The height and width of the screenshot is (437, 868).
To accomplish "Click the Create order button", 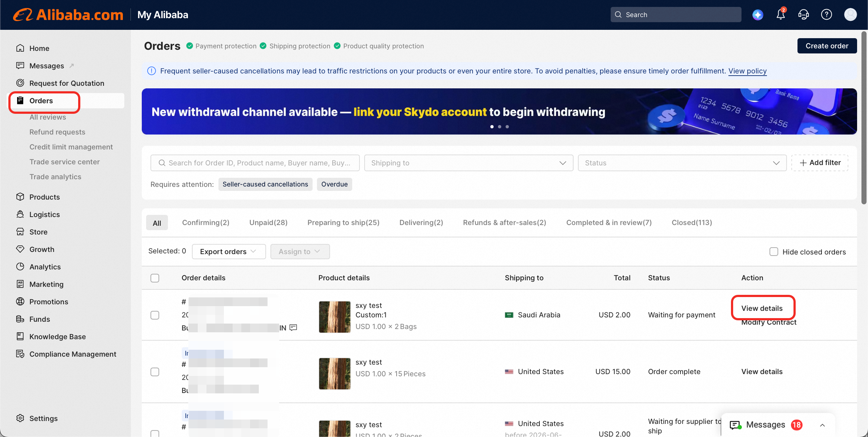I will (827, 46).
